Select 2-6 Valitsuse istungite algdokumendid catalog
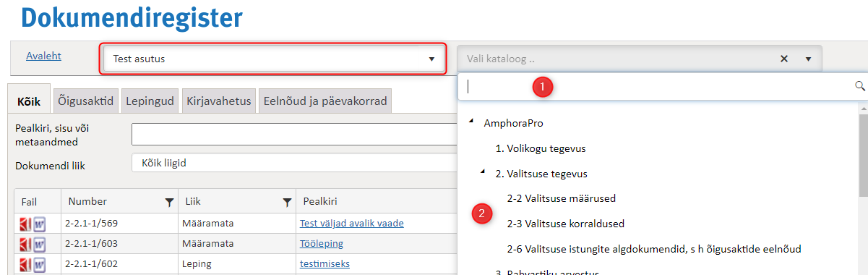The height and width of the screenshot is (275, 868). point(654,249)
